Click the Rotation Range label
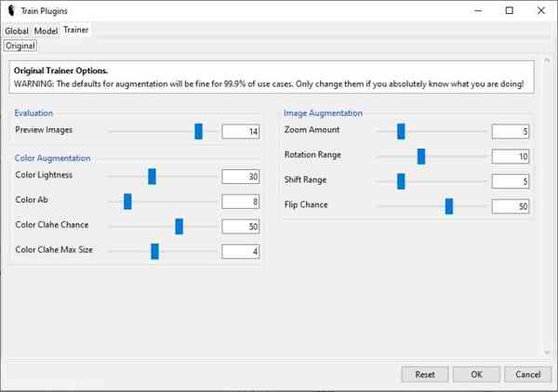 tap(312, 155)
